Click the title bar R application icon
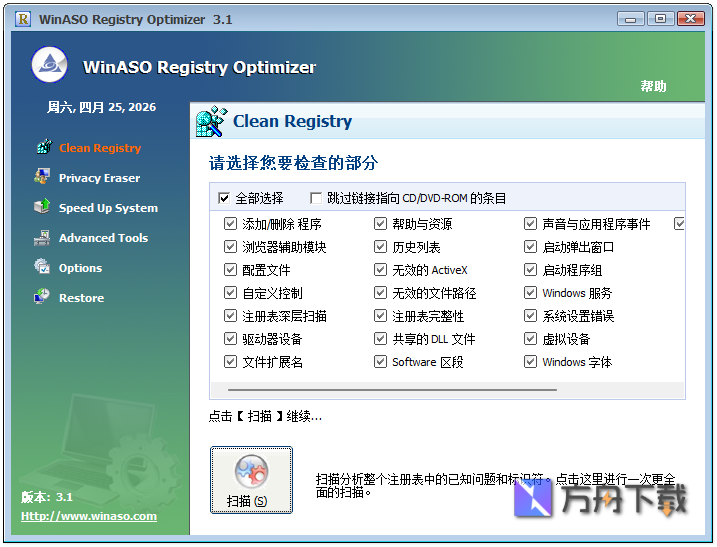 click(x=23, y=19)
